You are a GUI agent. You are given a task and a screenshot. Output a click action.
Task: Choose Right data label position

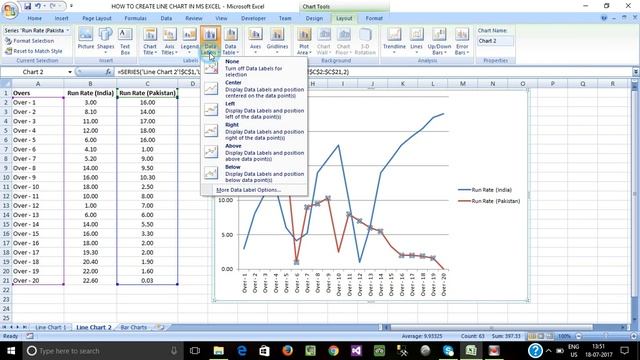pyautogui.click(x=254, y=131)
